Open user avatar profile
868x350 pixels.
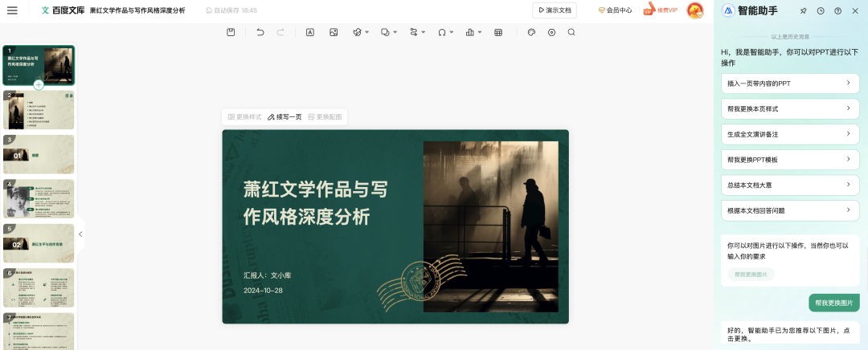pyautogui.click(x=694, y=10)
